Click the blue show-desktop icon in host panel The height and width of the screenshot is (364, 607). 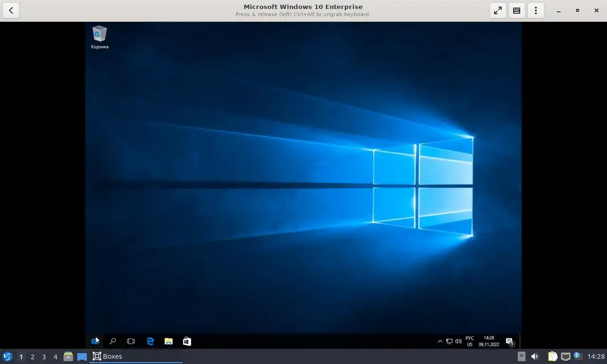[x=82, y=356]
